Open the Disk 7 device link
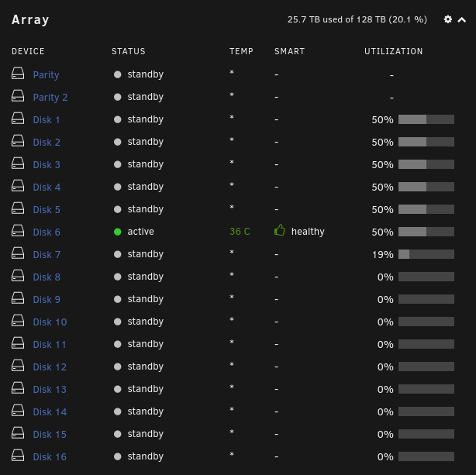The width and height of the screenshot is (476, 475). coord(47,254)
